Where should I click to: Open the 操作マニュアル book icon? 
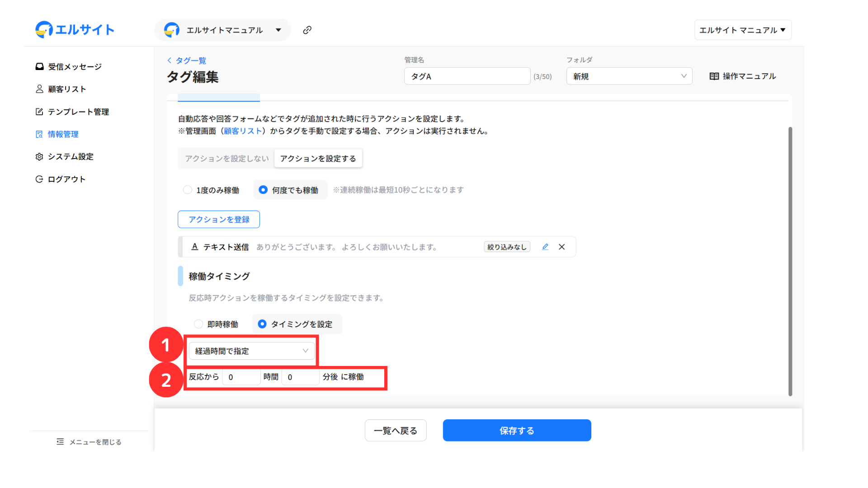coord(714,76)
